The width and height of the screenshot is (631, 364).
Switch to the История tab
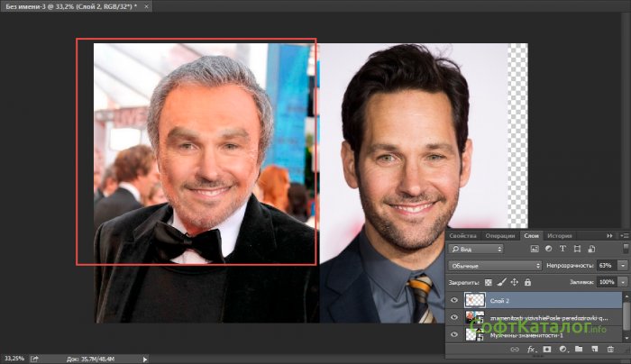pos(559,234)
